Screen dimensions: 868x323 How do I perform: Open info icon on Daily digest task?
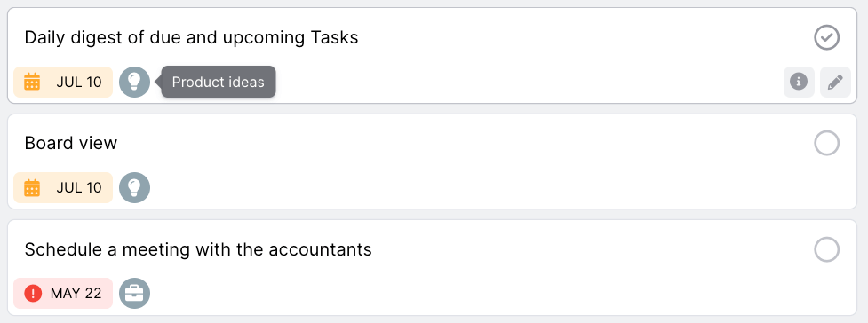tap(798, 82)
